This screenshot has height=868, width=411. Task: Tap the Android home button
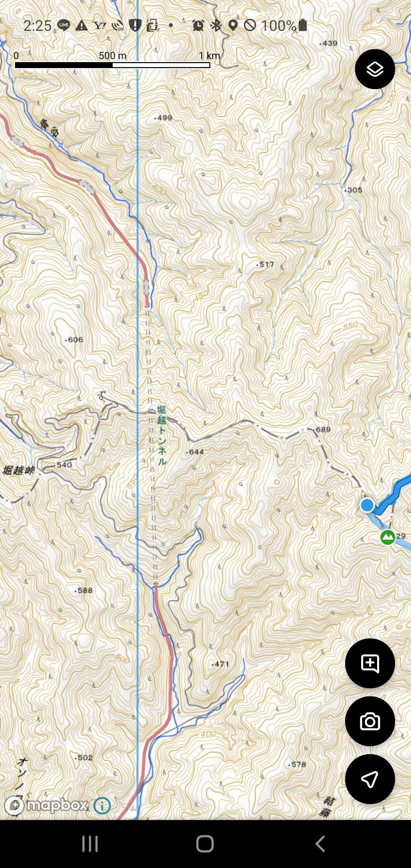coord(205,844)
